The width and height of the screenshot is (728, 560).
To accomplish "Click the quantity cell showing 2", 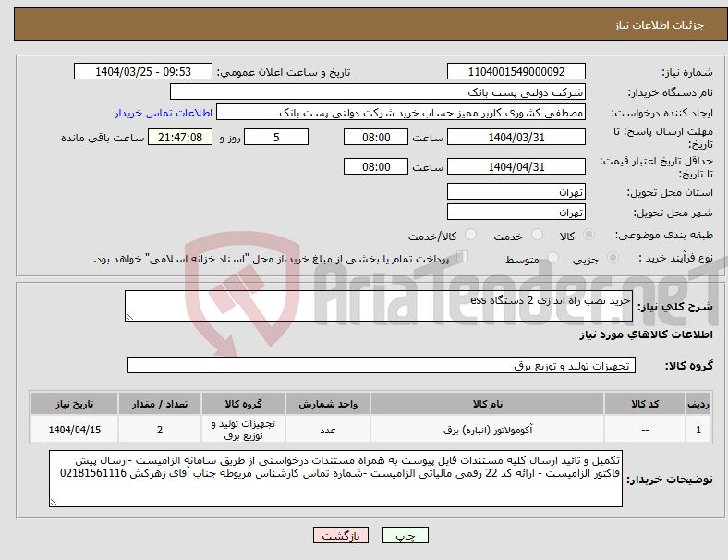I will coord(160,430).
